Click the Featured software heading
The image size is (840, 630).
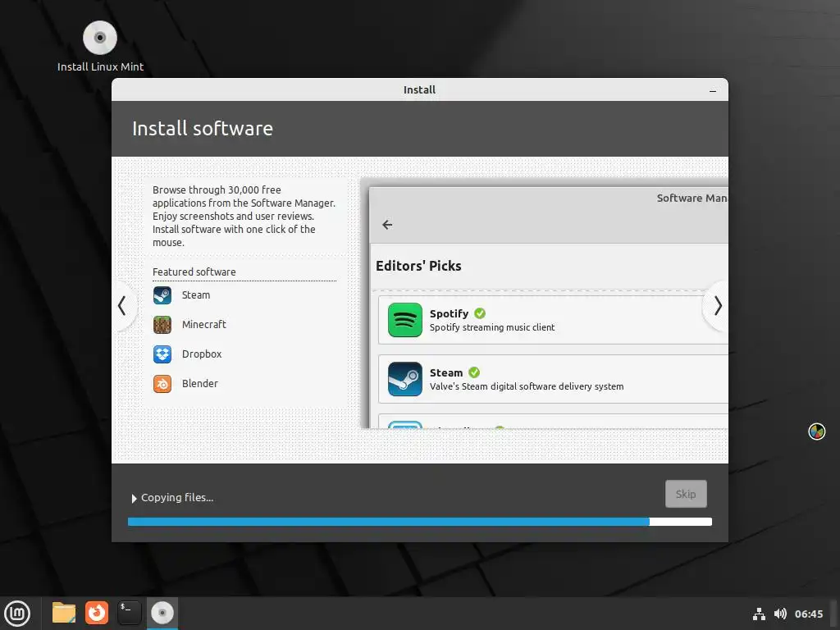(194, 272)
